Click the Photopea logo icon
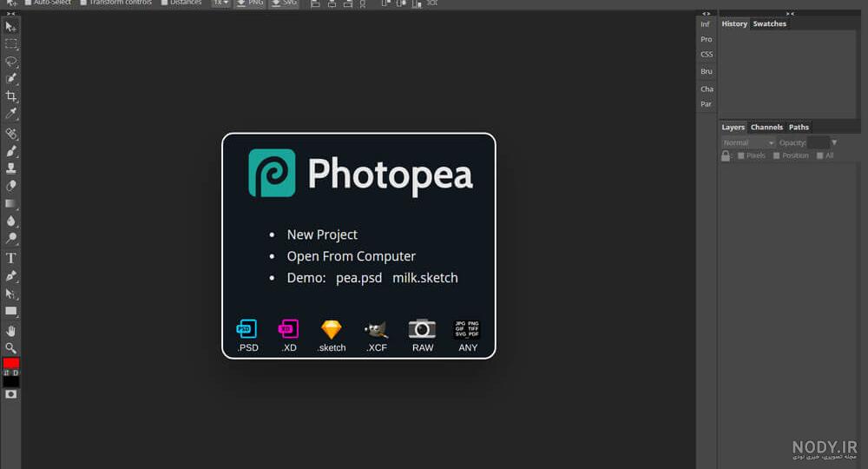The image size is (868, 469). pyautogui.click(x=272, y=173)
